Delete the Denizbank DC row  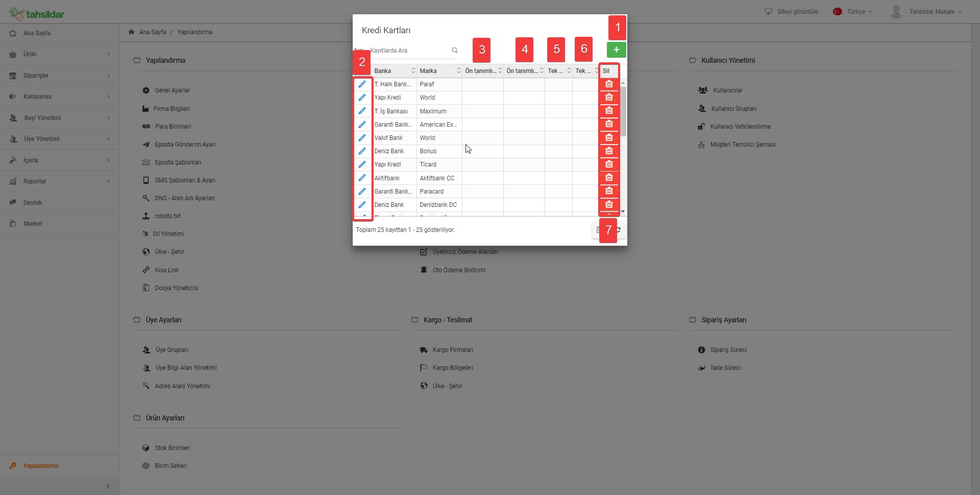tap(609, 204)
